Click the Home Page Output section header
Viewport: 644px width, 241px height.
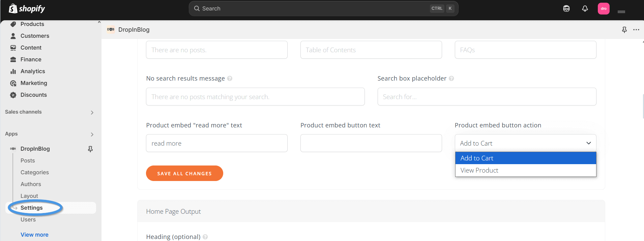coord(371,211)
